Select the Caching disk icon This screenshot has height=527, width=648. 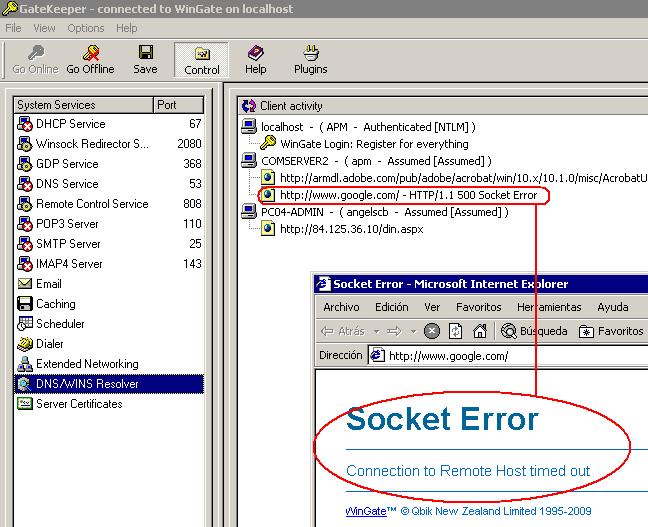click(25, 304)
